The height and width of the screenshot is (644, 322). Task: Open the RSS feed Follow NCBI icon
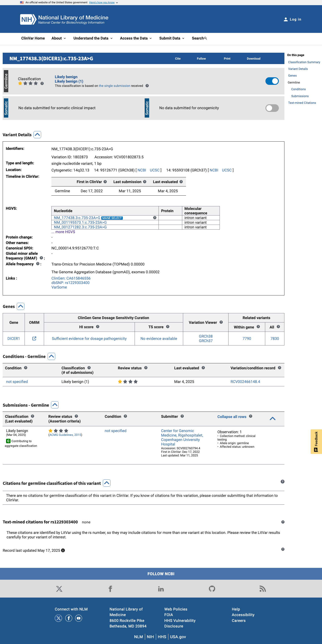click(262, 589)
